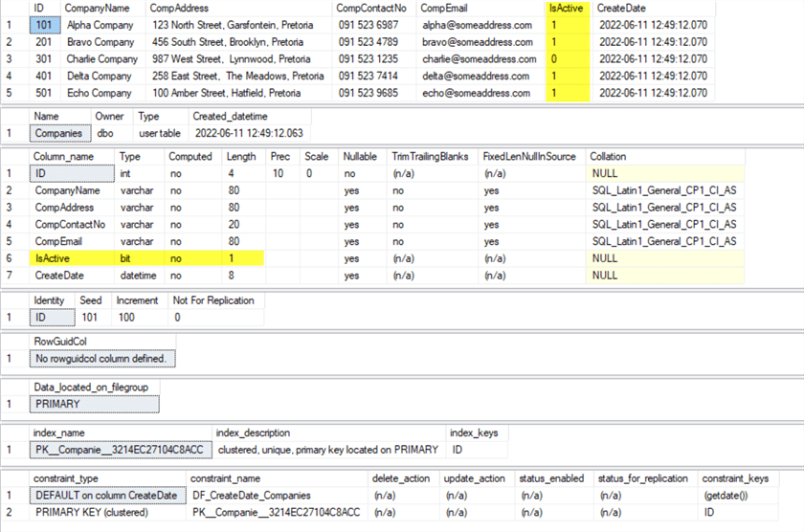Click the index_description column header
The image size is (804, 532).
(x=253, y=432)
